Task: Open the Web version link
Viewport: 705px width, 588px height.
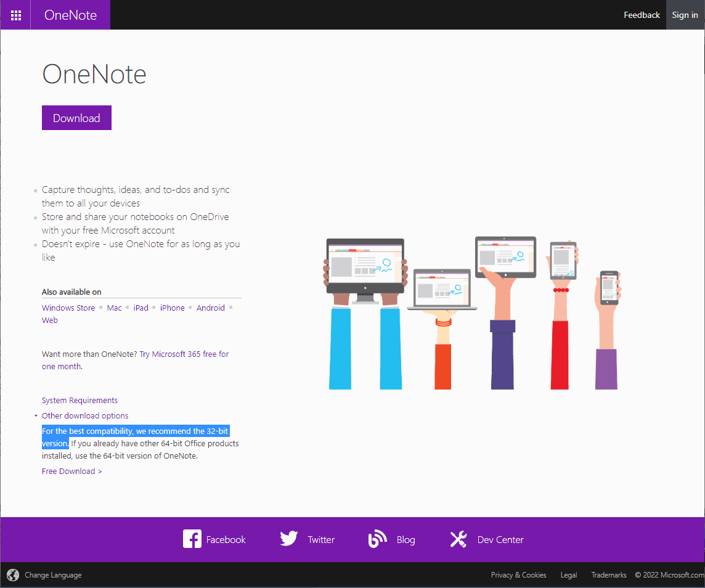Action: (50, 321)
